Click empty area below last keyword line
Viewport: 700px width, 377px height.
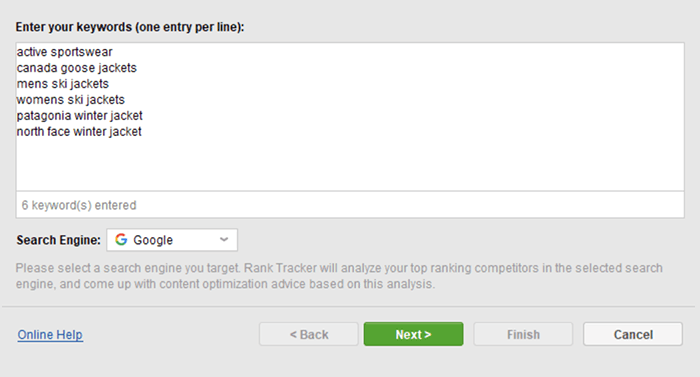tap(350, 165)
